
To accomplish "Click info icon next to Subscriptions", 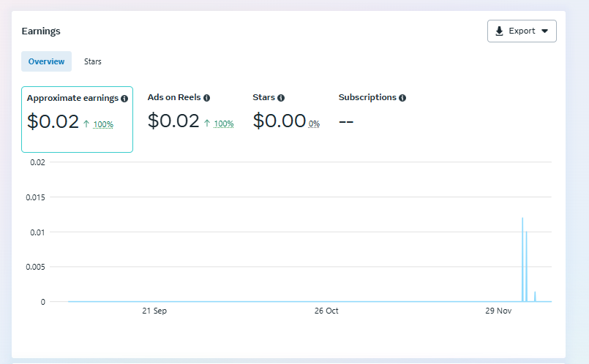I will pos(402,98).
